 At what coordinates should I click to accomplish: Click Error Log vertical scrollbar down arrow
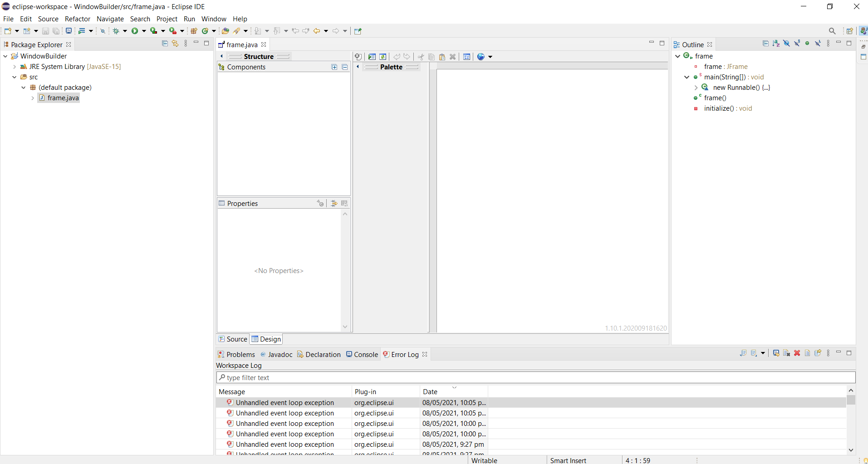[851, 450]
